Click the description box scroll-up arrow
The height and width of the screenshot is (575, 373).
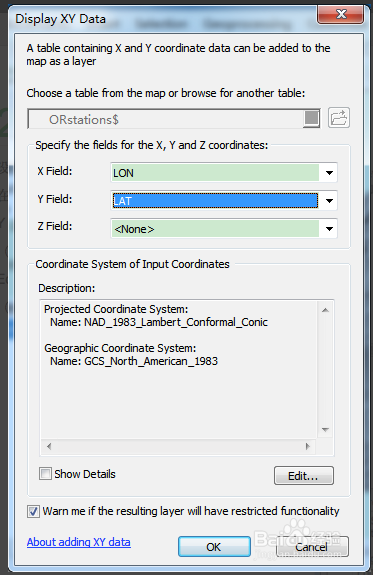[x=325, y=310]
